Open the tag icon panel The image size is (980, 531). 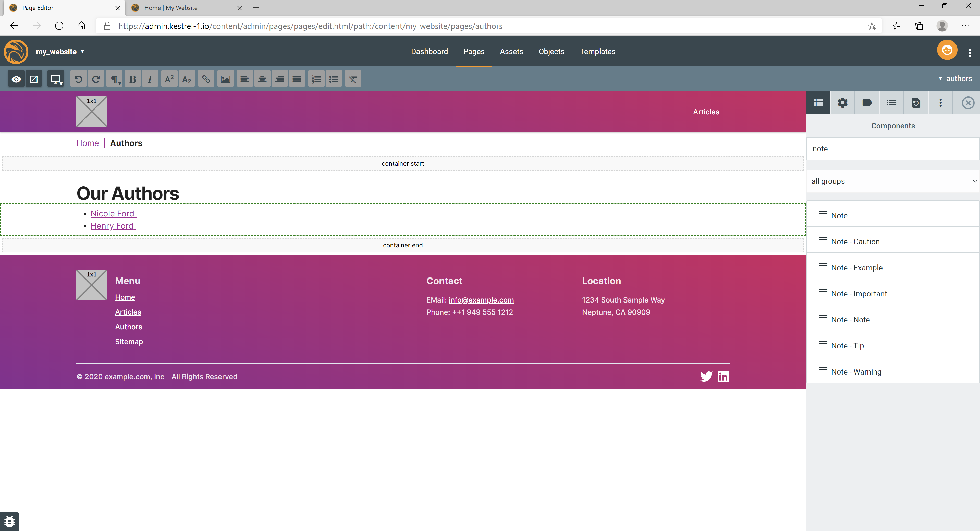click(x=867, y=103)
